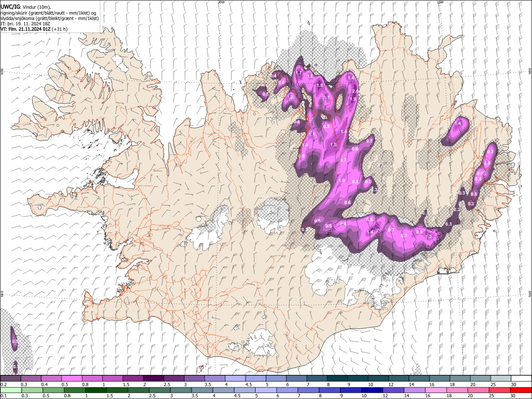Pick the bright red 30 rain swatch
Image resolution: width=532 pixels, height=399 pixels.
point(520,390)
